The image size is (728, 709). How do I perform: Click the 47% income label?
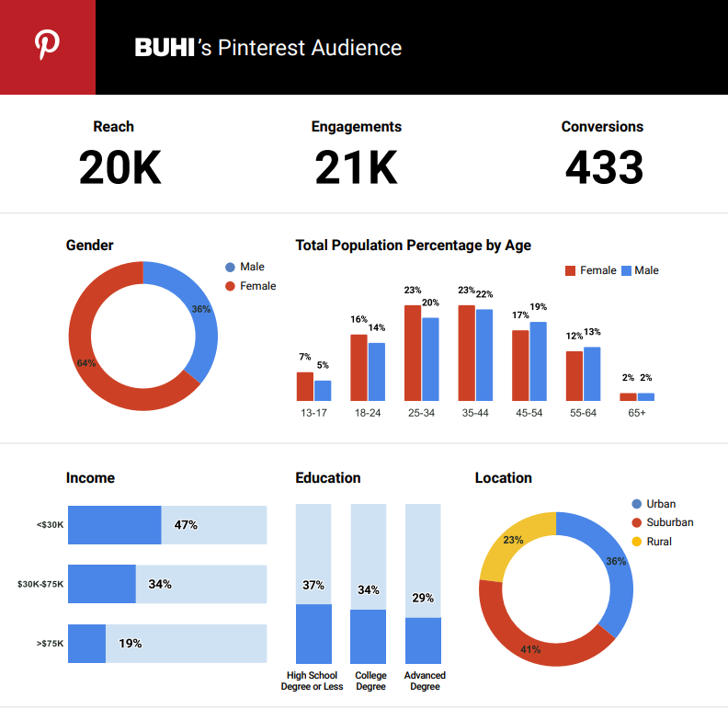[x=186, y=525]
